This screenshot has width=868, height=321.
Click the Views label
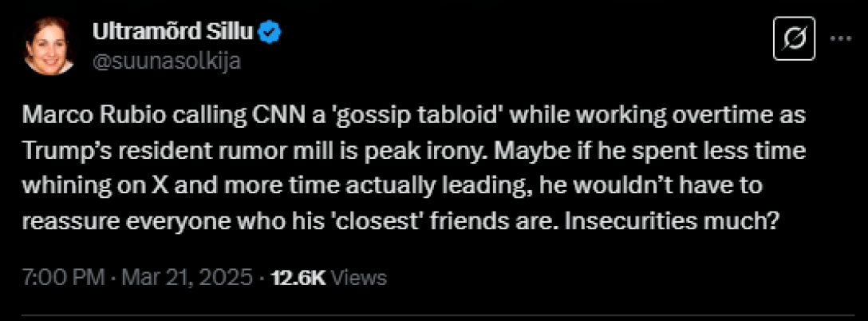point(358,277)
